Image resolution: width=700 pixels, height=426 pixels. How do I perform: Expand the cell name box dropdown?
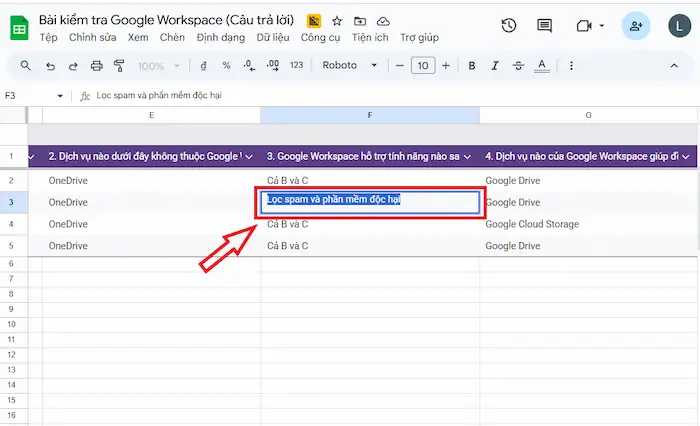60,96
